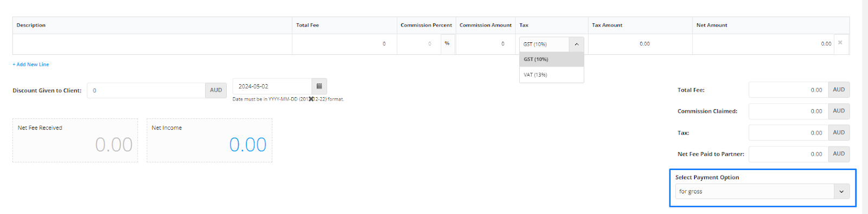Click the Commission Claimed summary field
The image size is (868, 214).
[x=788, y=111]
